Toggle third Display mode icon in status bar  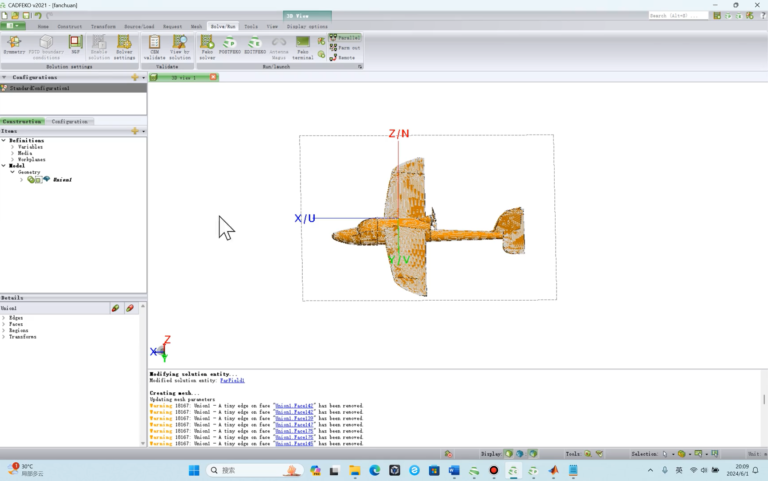pos(533,454)
